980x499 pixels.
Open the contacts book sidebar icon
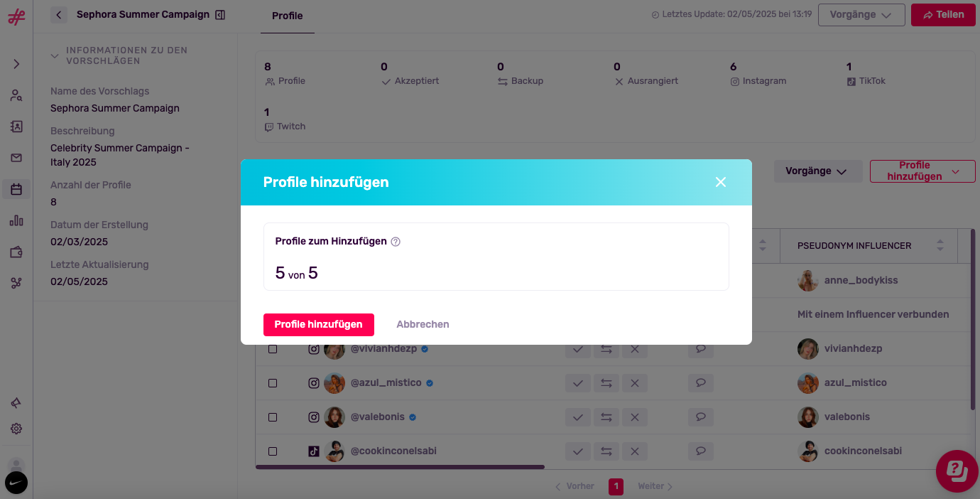(16, 127)
